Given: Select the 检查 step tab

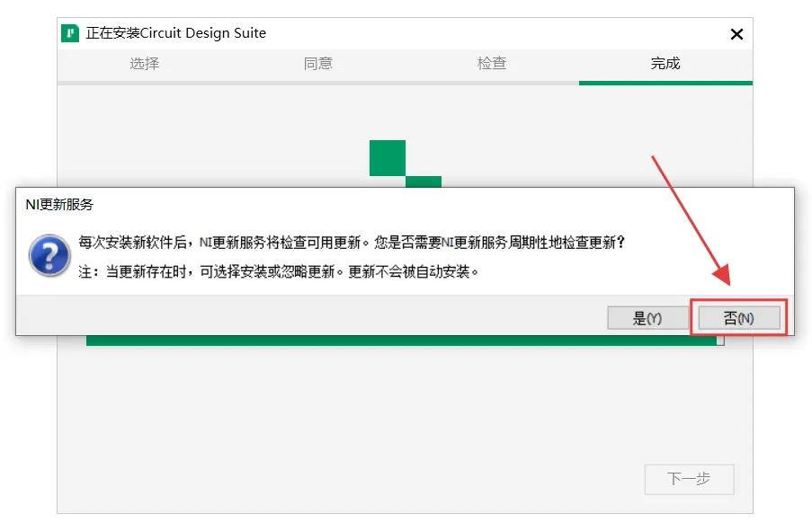Looking at the screenshot, I should (492, 64).
